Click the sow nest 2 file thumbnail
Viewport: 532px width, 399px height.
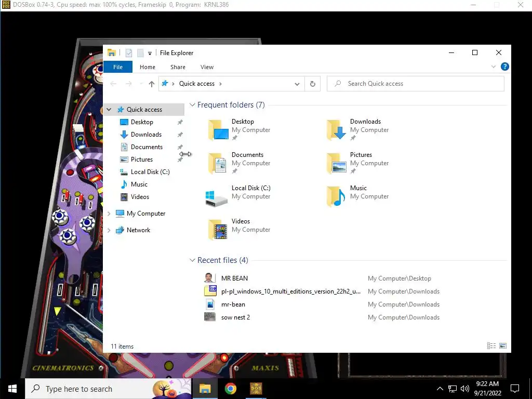210,317
